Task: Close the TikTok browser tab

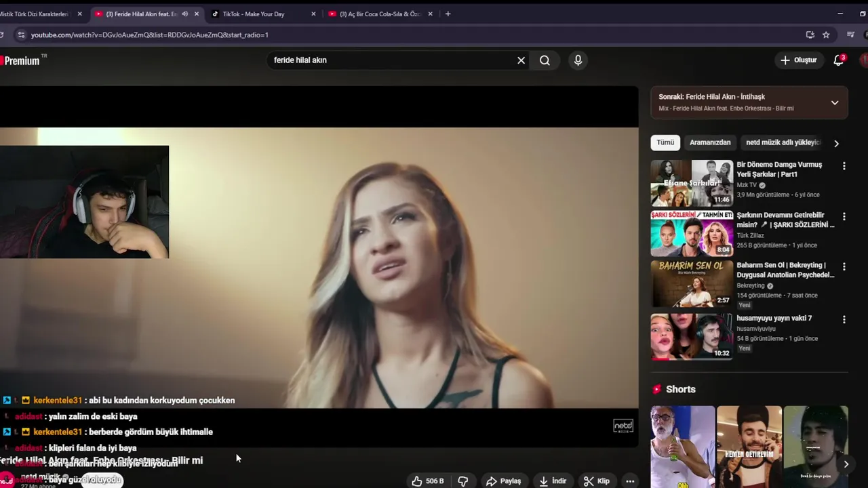Action: 313,14
